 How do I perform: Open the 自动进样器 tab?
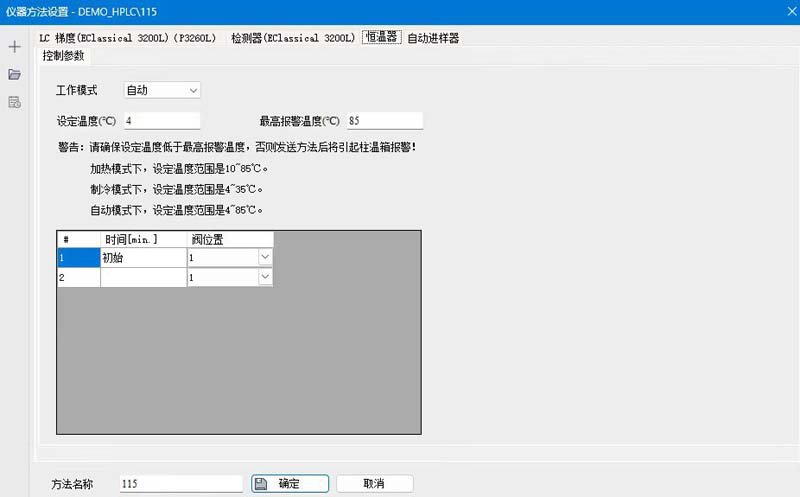click(x=433, y=38)
